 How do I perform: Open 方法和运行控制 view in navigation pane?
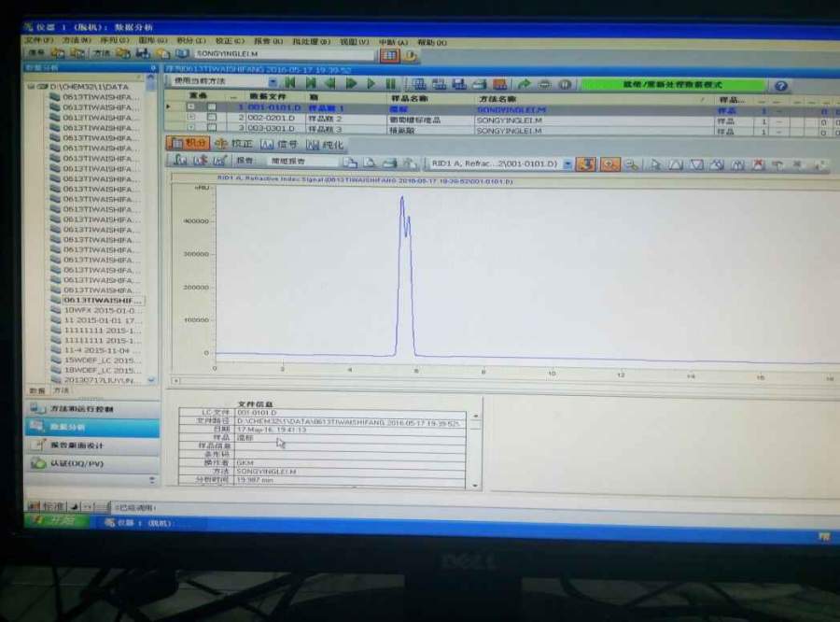point(92,408)
